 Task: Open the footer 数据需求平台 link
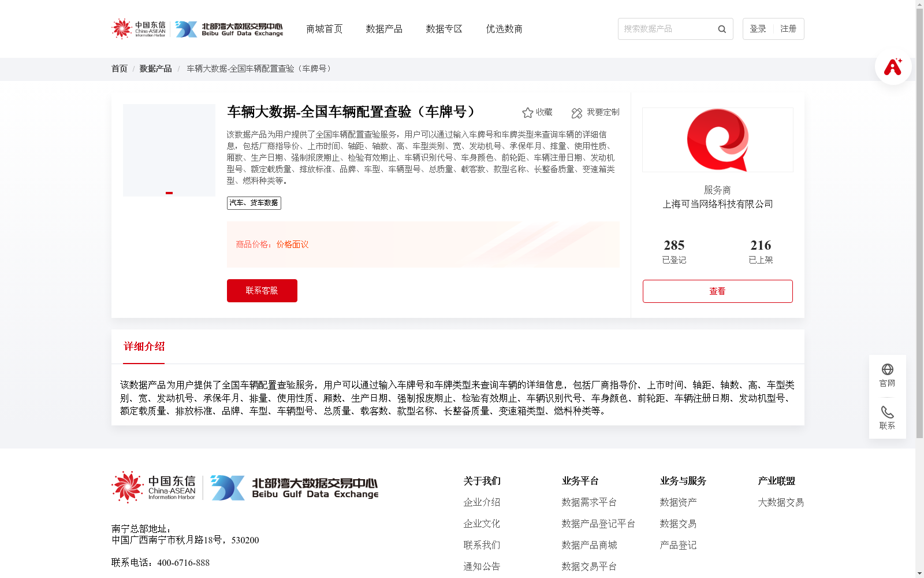click(x=589, y=502)
